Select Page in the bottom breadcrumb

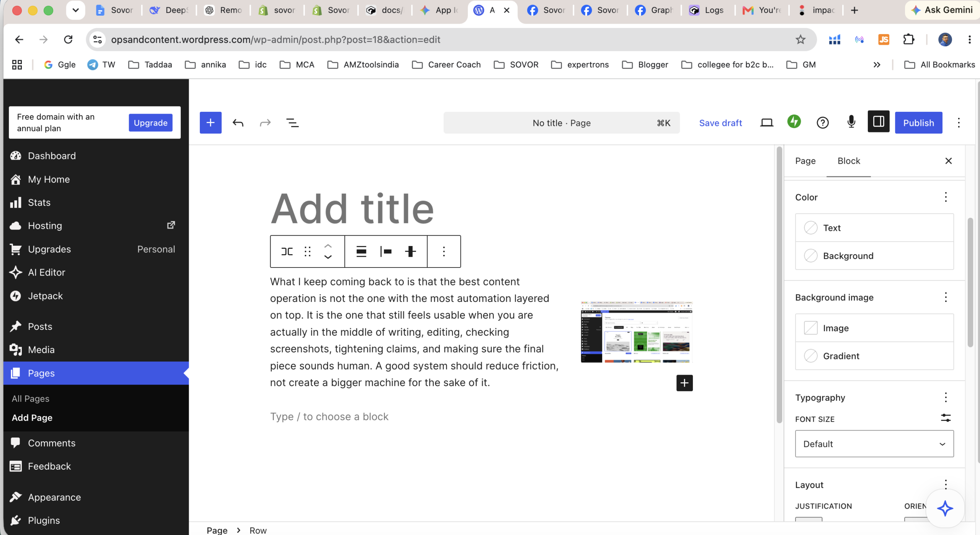click(x=217, y=530)
